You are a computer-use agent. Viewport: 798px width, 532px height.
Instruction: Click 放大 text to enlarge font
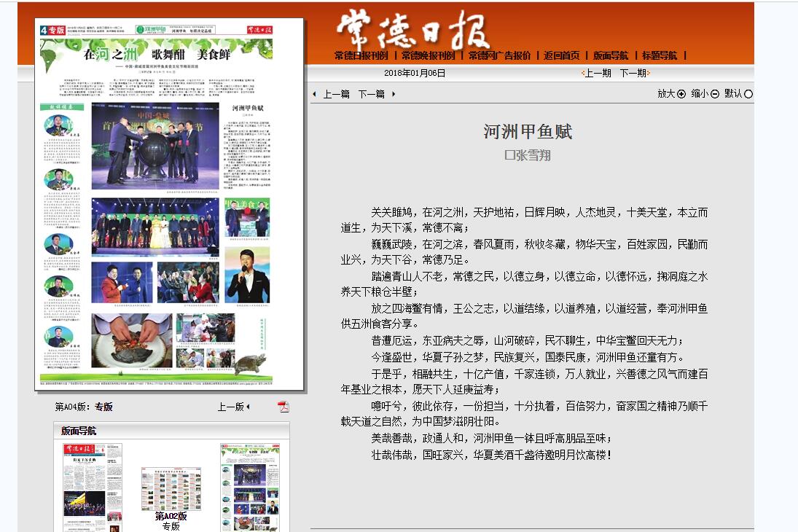666,94
